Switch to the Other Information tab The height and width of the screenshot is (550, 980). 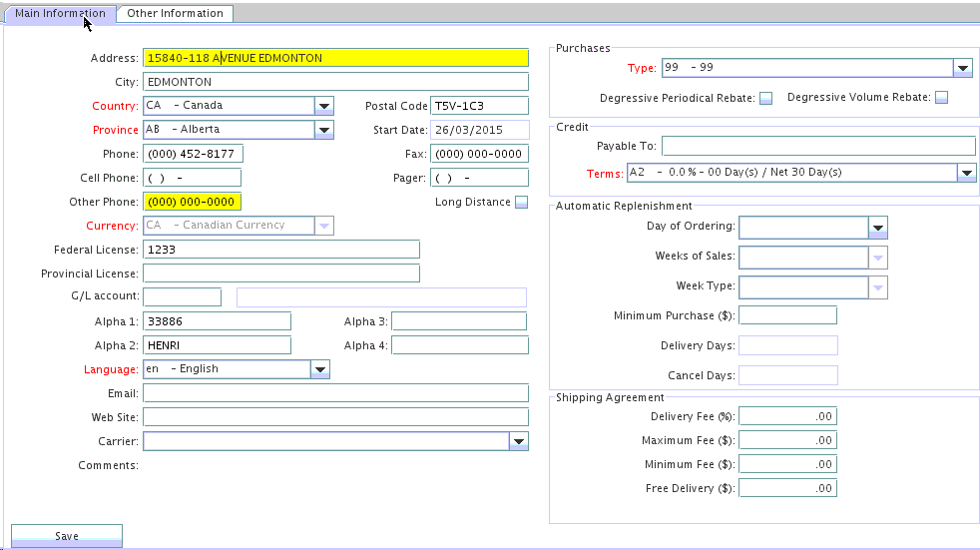175,14
